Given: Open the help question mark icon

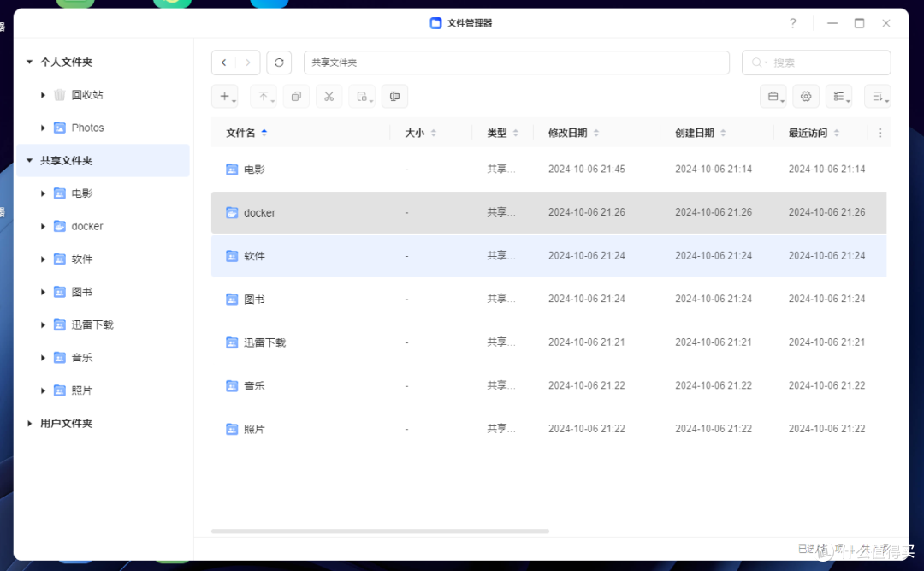Looking at the screenshot, I should click(x=792, y=23).
